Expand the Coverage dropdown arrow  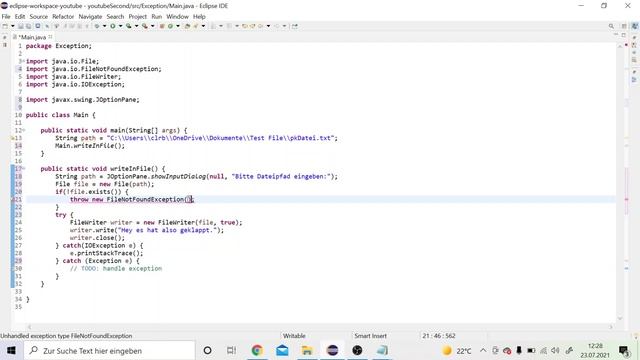(137, 26)
